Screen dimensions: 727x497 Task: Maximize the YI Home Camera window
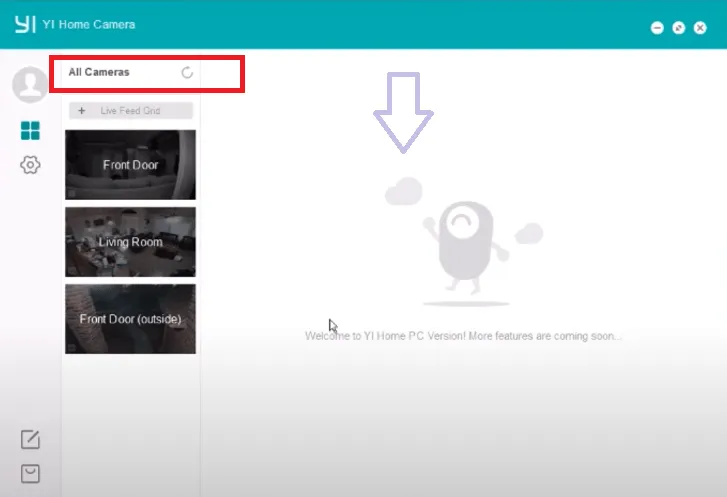[x=679, y=28]
